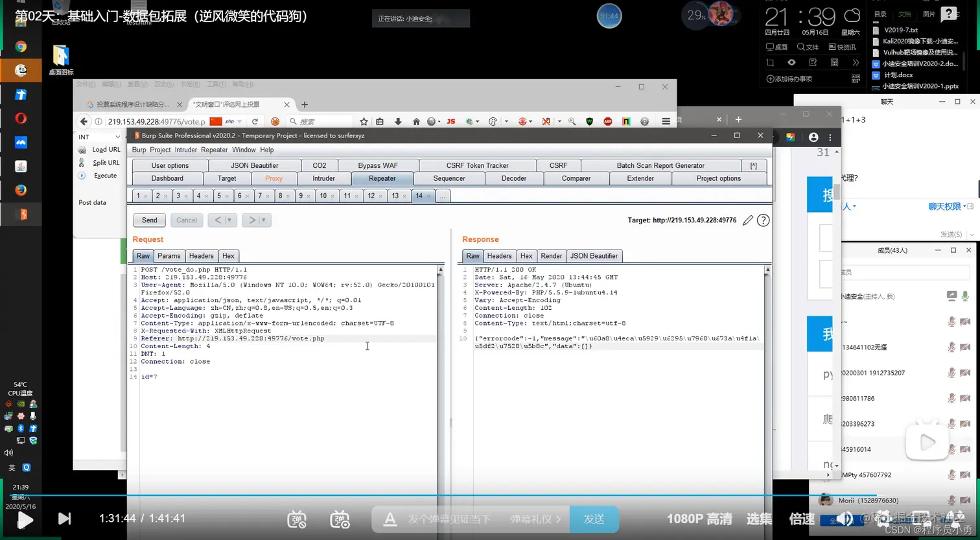Click the Firefox back navigation arrow
Screen dimensions: 980x540
[84, 121]
